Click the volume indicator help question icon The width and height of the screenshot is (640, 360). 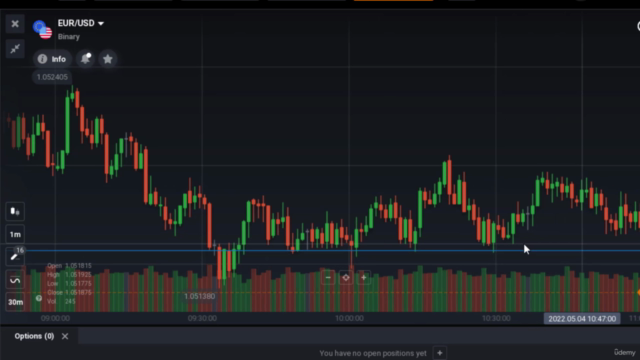pos(39,298)
